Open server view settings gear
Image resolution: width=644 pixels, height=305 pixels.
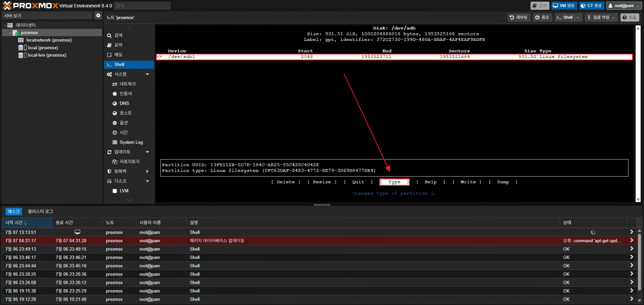pos(98,15)
